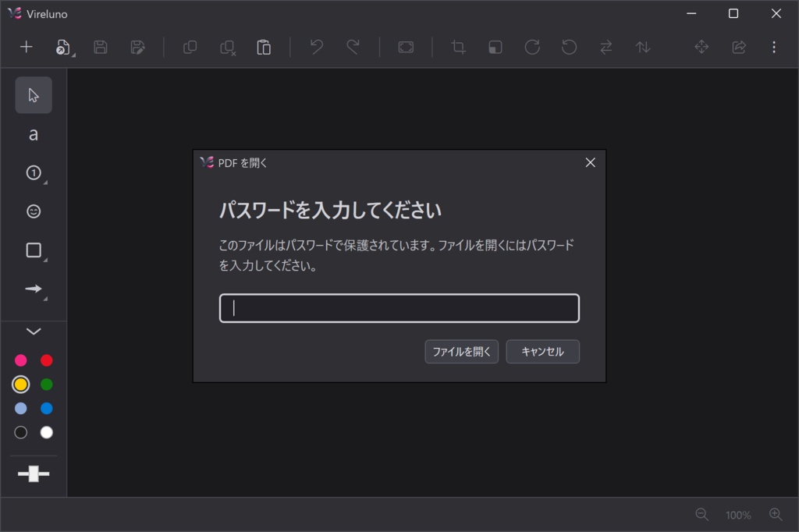Click the Redo arrow icon

(x=353, y=47)
